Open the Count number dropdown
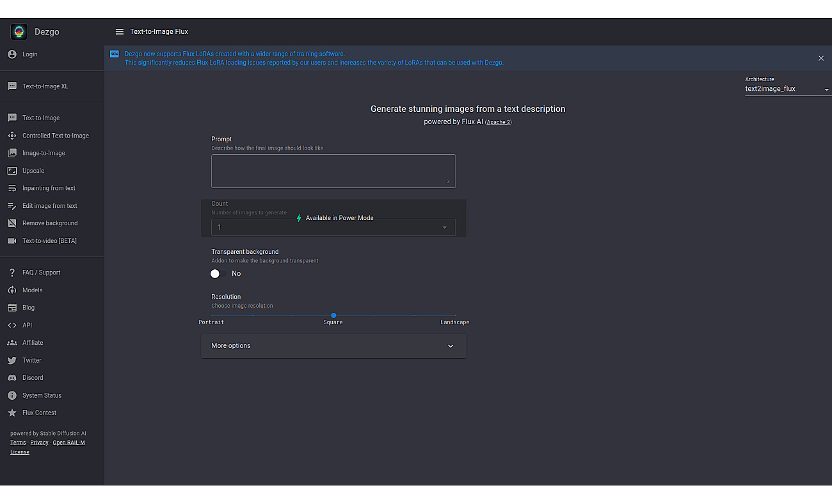This screenshot has width=832, height=504. (333, 227)
